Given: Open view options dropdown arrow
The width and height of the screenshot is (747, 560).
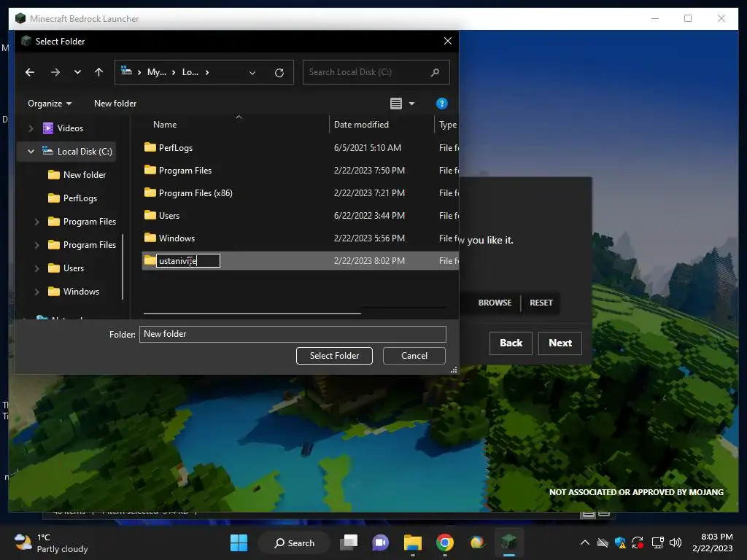Looking at the screenshot, I should pyautogui.click(x=411, y=104).
